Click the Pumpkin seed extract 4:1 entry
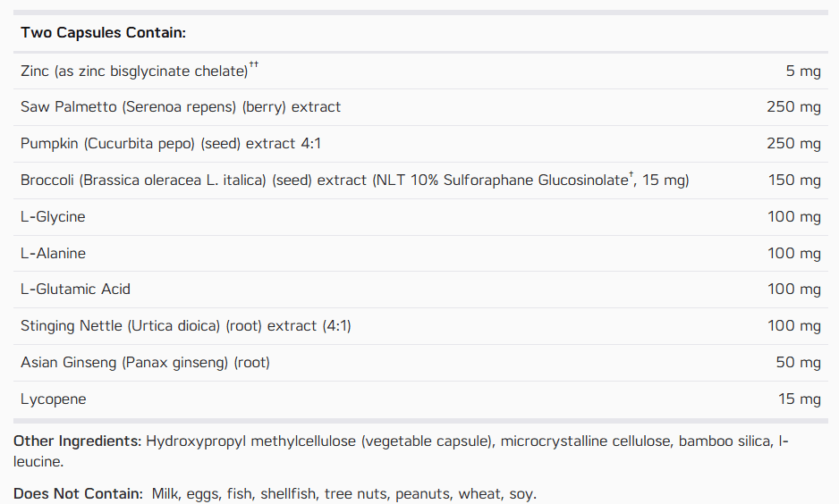The height and width of the screenshot is (504, 839). click(x=171, y=144)
